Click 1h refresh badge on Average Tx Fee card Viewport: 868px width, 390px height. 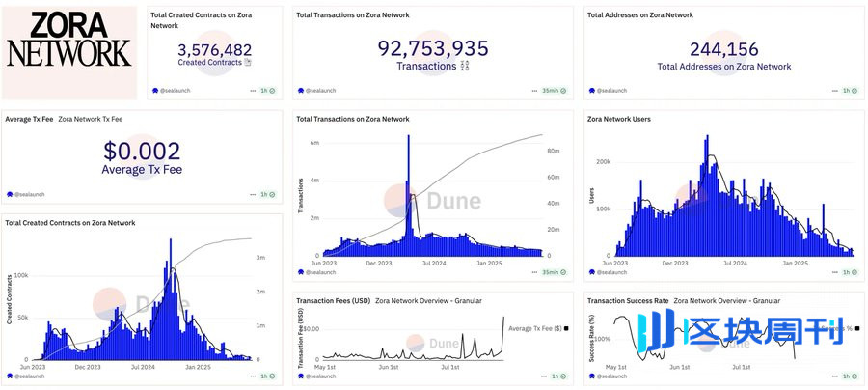[x=268, y=194]
